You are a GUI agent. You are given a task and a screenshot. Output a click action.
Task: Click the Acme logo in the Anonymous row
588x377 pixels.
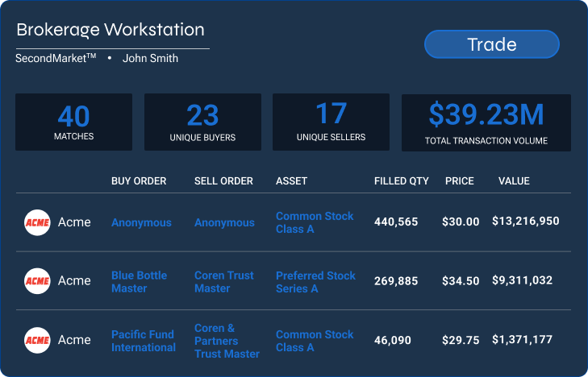pos(37,222)
